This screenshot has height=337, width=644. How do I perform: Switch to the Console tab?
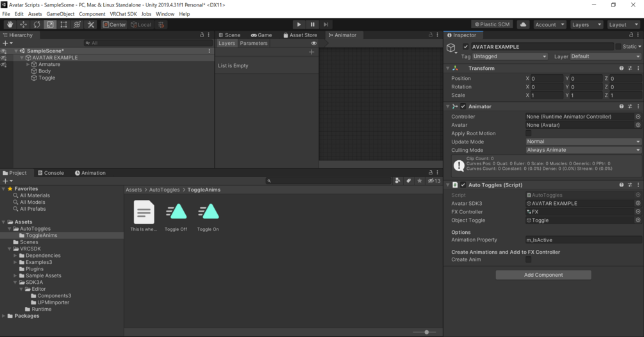51,173
